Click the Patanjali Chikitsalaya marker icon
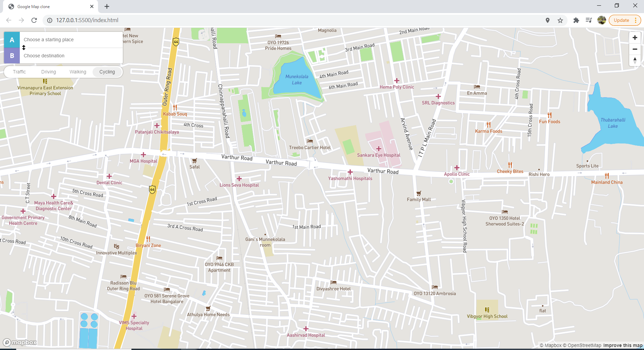This screenshot has height=350, width=644. [x=157, y=125]
